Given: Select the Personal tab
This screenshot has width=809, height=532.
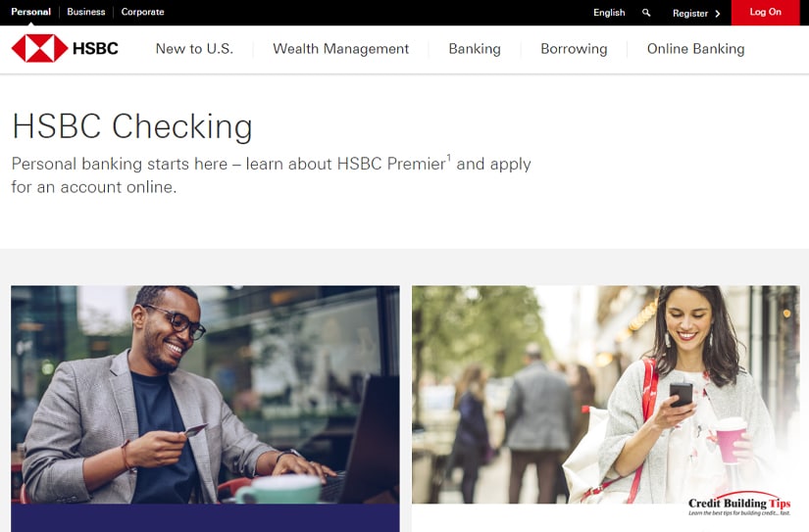Looking at the screenshot, I should point(31,12).
